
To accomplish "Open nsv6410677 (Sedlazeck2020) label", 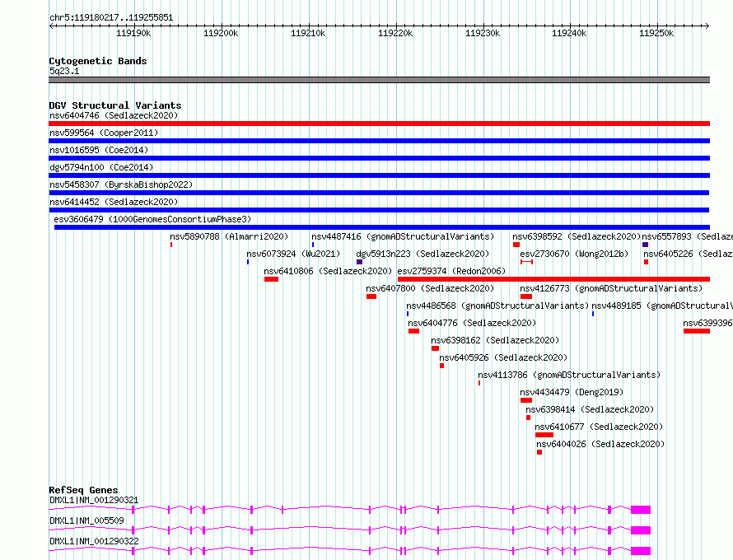I will pos(599,427).
